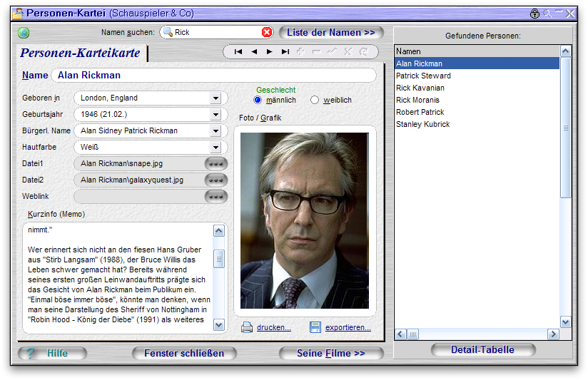Go to last record in navigator

click(x=285, y=52)
